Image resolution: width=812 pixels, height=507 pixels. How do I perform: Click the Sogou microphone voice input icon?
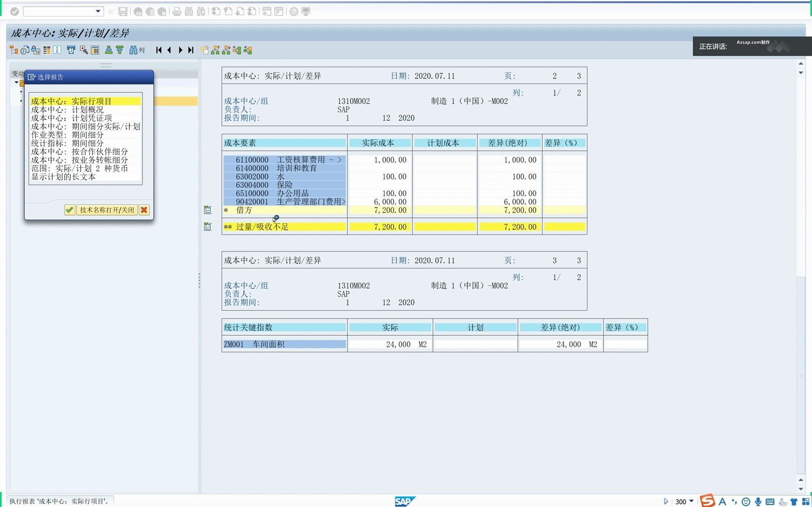tap(758, 501)
